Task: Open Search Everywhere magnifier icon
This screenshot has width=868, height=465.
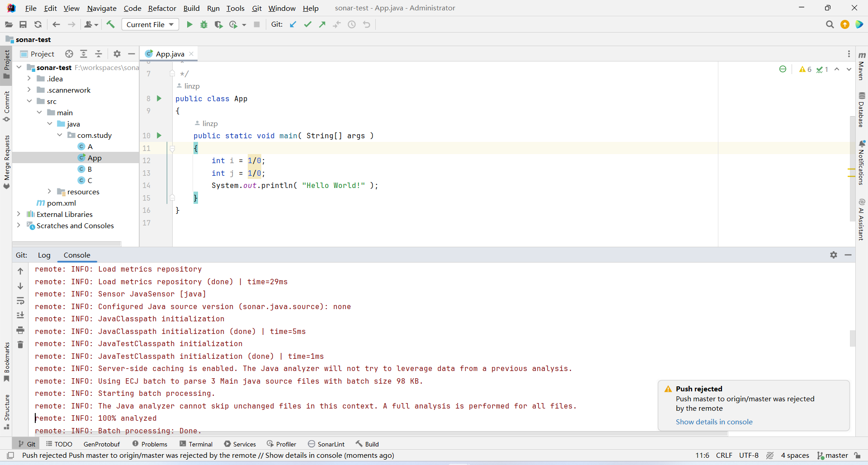Action: tap(830, 24)
